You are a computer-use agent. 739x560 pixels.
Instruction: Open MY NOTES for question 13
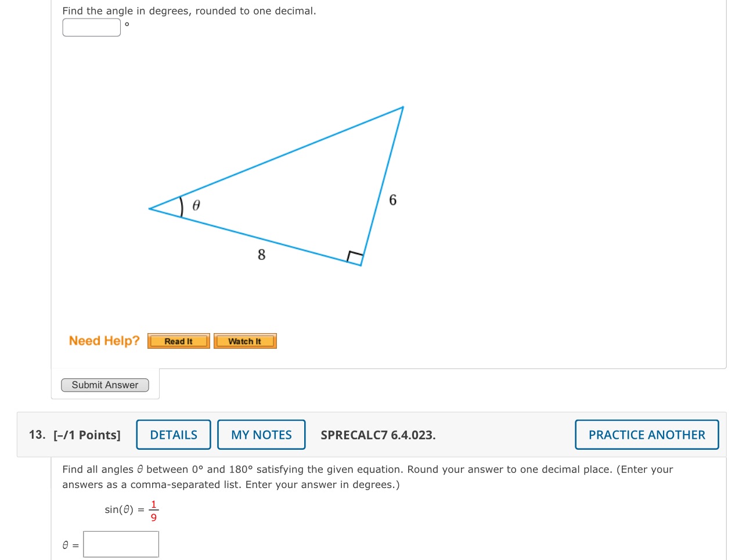tap(261, 435)
